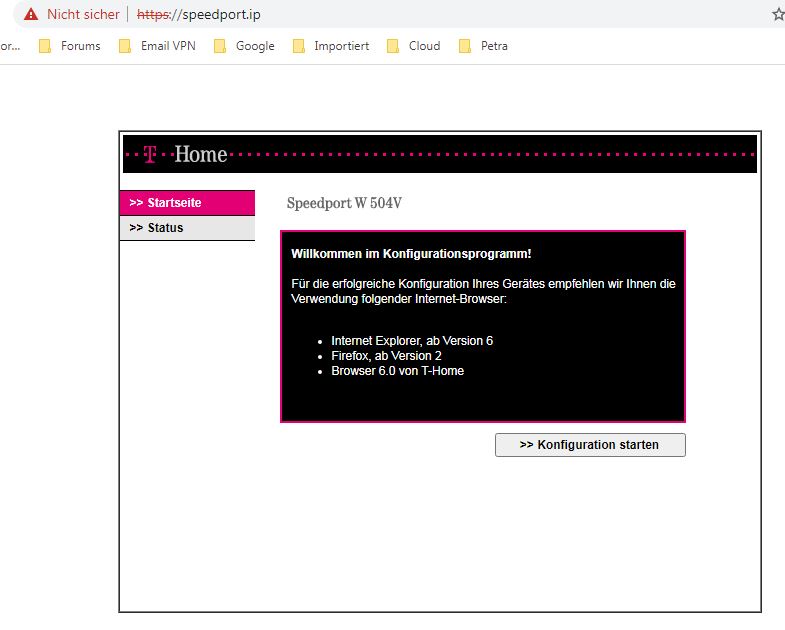This screenshot has height=630, width=785.
Task: Click 'Firefox, ab Version 2' list entry
Action: point(386,356)
